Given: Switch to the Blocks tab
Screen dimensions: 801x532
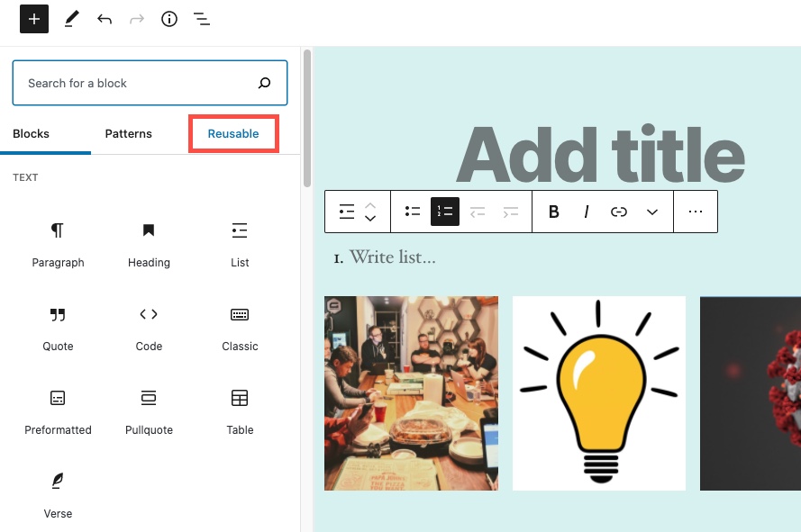Looking at the screenshot, I should (x=31, y=134).
